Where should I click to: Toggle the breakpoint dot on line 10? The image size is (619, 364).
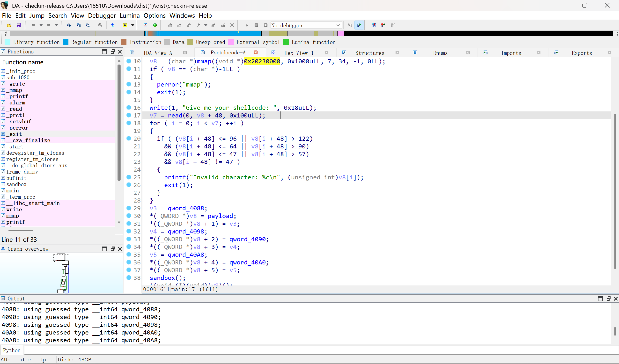[x=129, y=61]
